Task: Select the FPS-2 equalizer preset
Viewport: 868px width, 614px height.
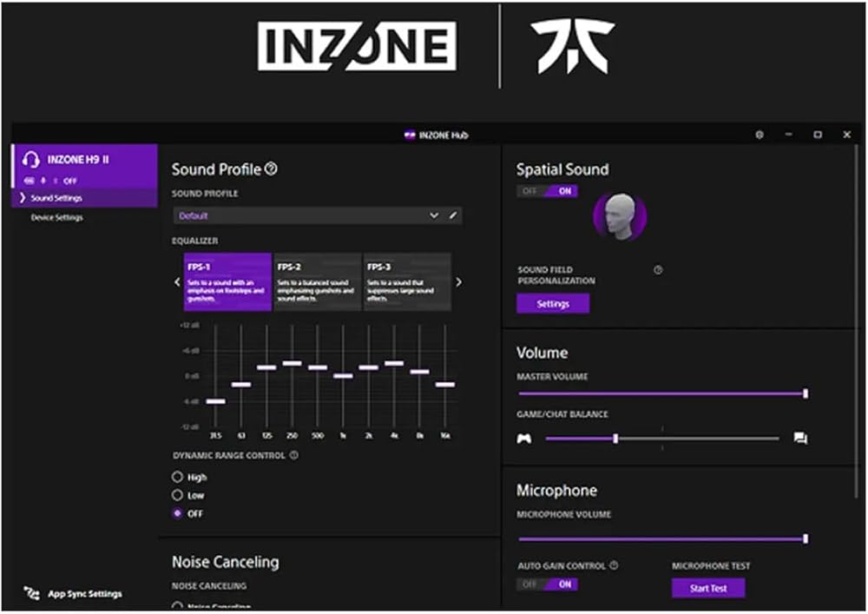Action: [317, 281]
